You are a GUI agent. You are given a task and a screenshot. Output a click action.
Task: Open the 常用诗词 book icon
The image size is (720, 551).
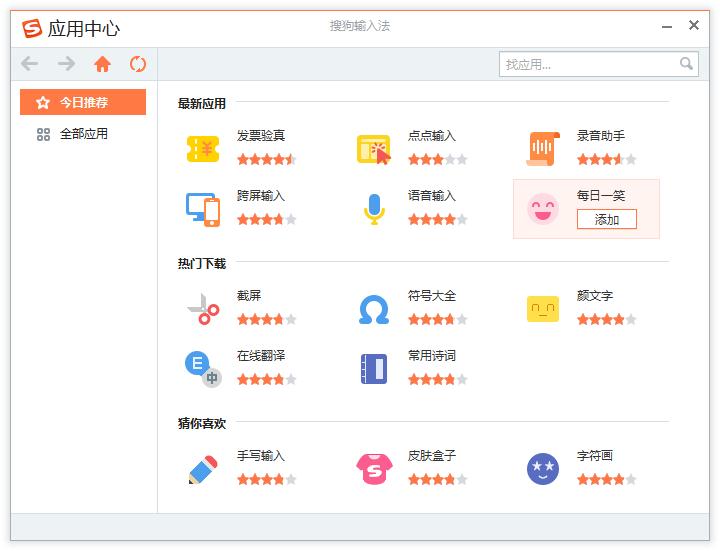(373, 369)
